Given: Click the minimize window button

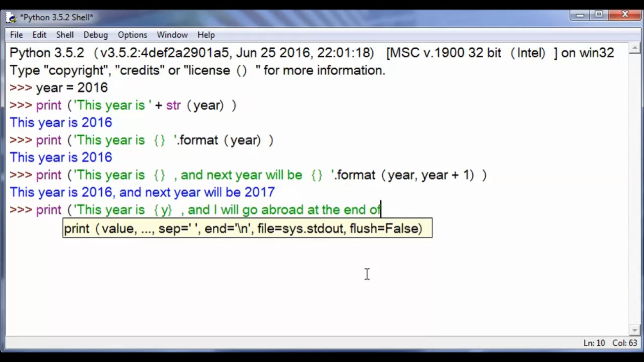Looking at the screenshot, I should [x=579, y=14].
